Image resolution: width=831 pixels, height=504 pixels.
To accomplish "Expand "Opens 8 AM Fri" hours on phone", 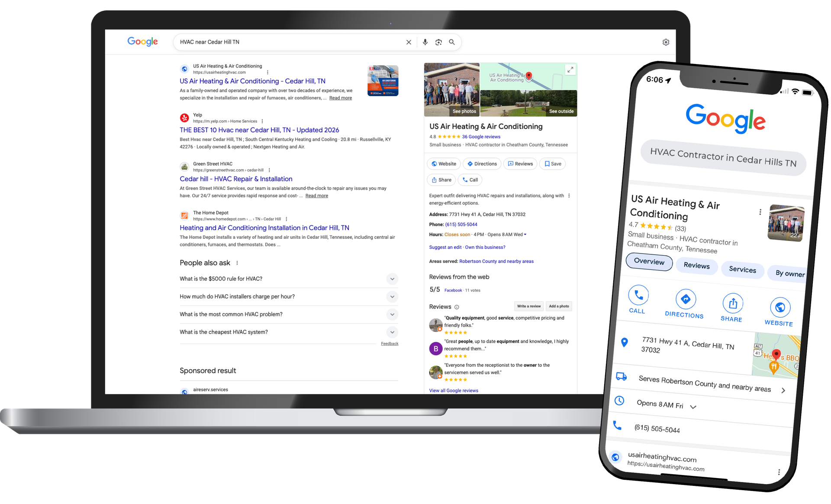I will coord(693,407).
